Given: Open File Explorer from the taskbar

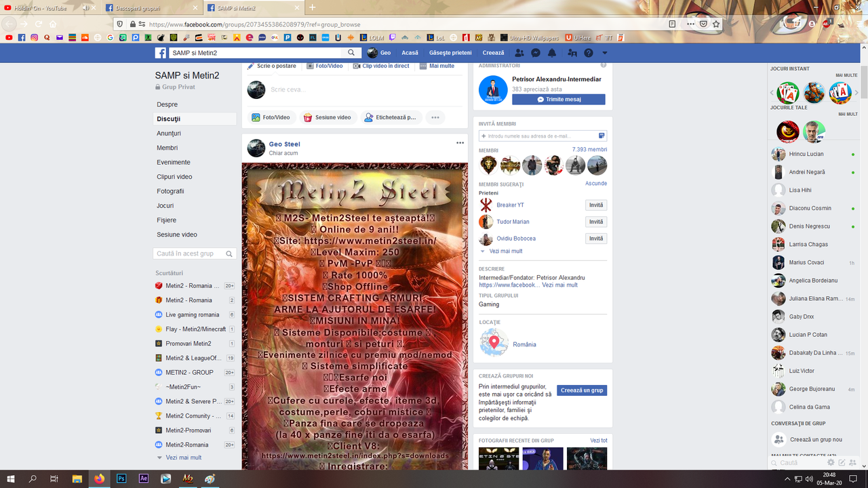Looking at the screenshot, I should click(x=78, y=479).
